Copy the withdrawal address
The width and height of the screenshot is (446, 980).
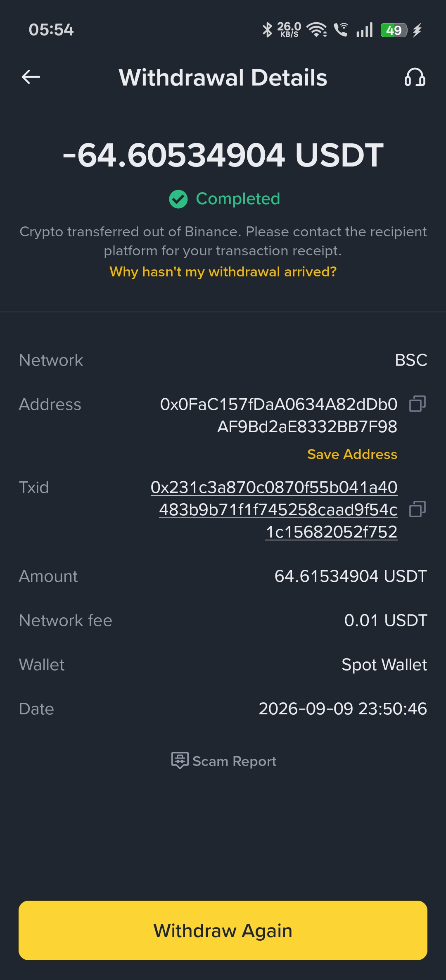(x=418, y=404)
